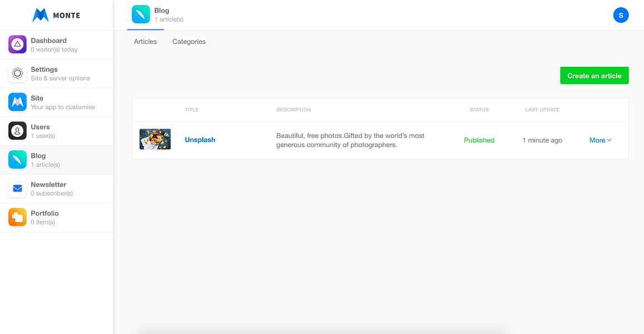Open the Users sidebar icon

pyautogui.click(x=17, y=131)
